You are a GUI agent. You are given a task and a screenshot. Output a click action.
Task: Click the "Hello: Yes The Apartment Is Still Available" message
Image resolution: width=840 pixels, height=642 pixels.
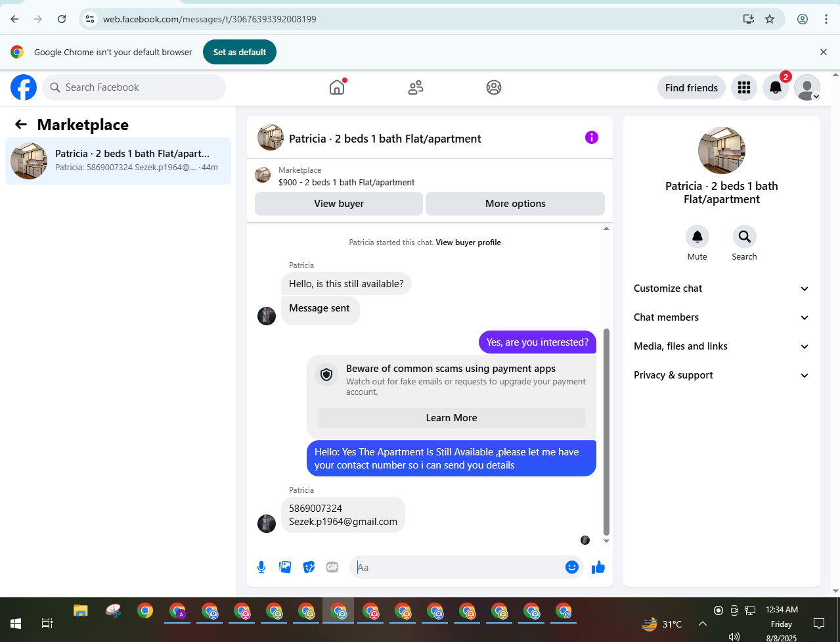(451, 459)
